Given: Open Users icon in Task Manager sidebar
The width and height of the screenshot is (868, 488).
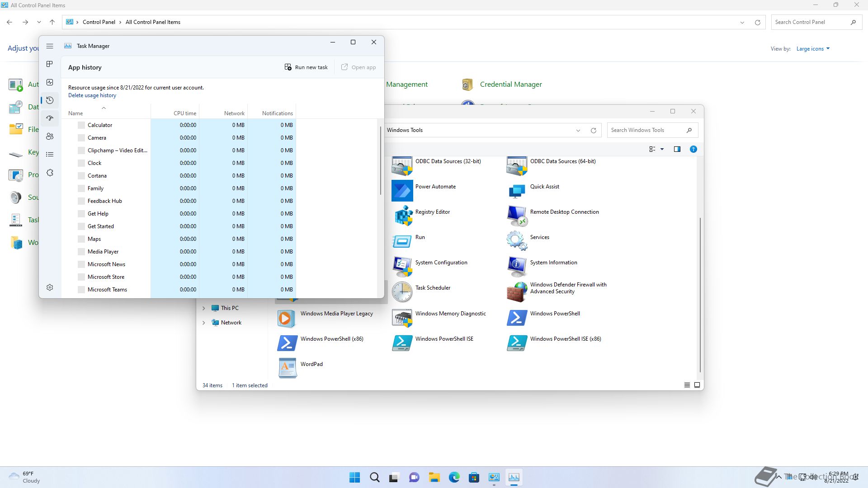Looking at the screenshot, I should (x=50, y=136).
